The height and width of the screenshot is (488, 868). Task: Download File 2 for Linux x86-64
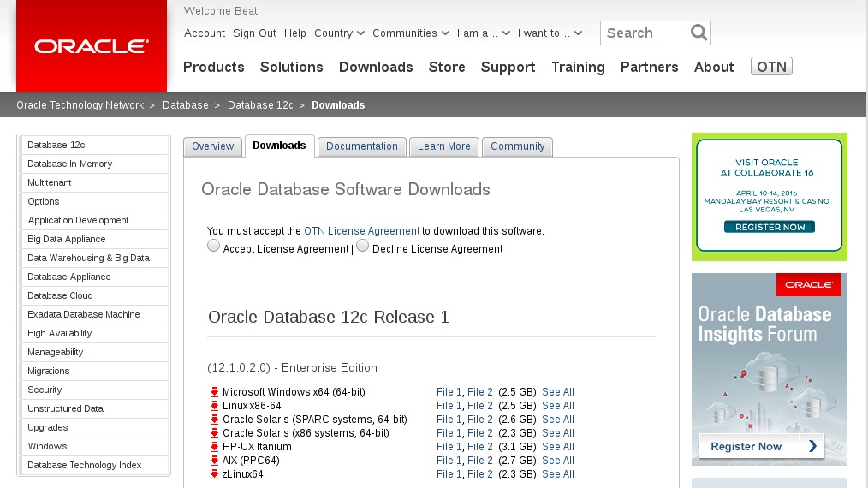click(480, 406)
